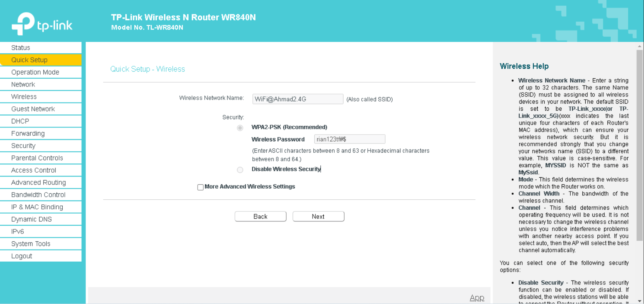
Task: Click the Wireless Network Name field
Action: [298, 99]
